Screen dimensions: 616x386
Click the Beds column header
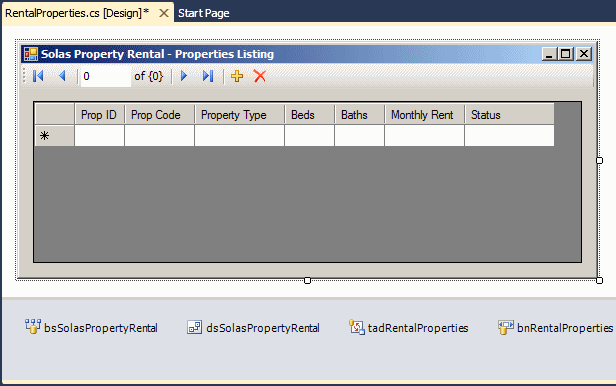309,115
